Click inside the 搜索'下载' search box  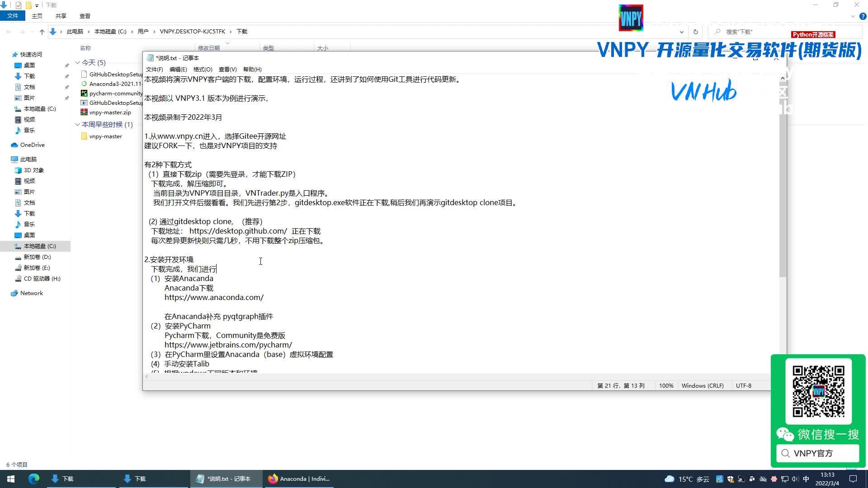click(746, 32)
